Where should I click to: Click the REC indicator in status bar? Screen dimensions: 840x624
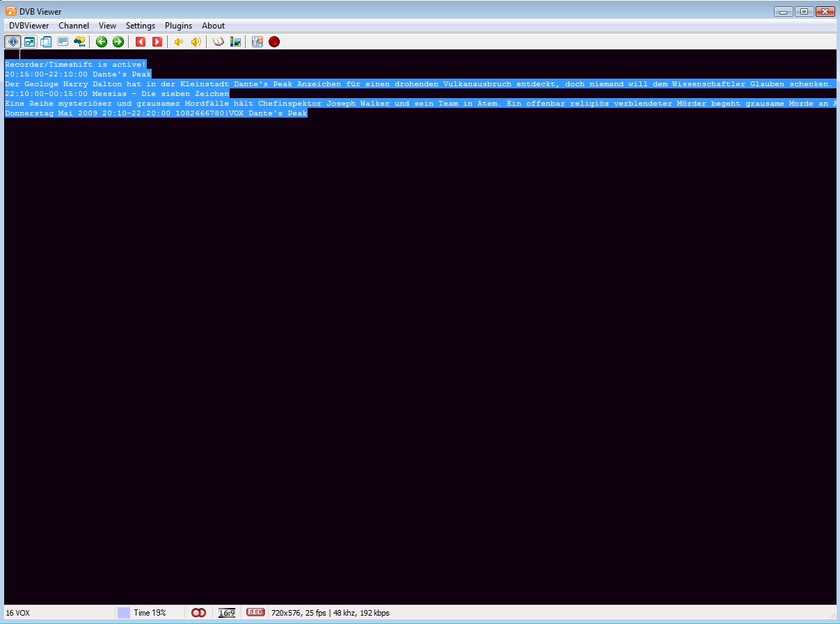pos(255,612)
